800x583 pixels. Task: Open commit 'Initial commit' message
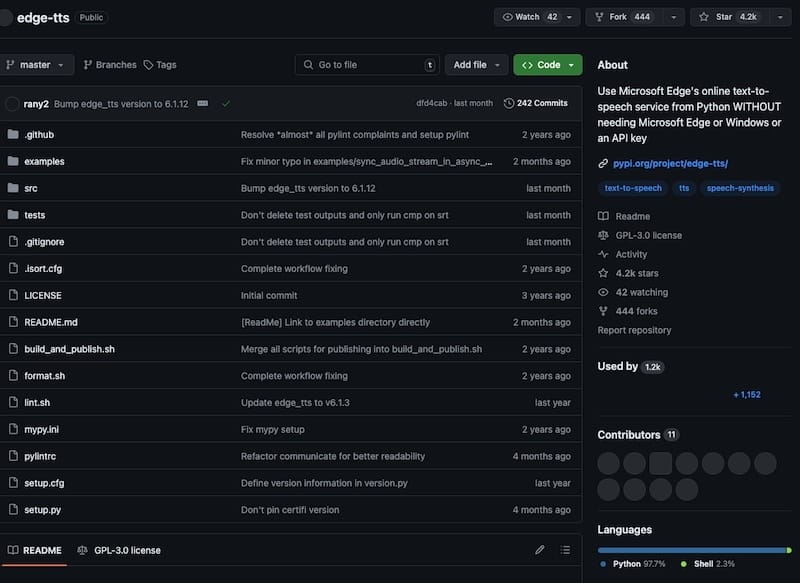(x=269, y=295)
